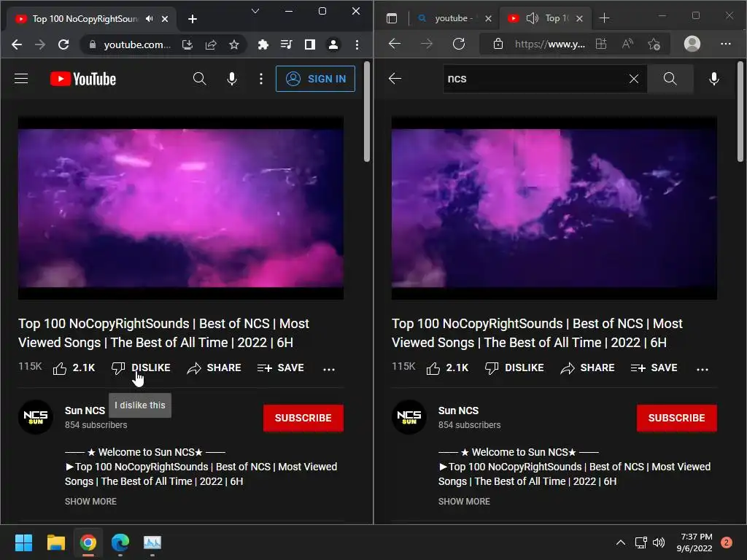This screenshot has width=747, height=560.
Task: Click install app icon in Chrome address bar
Action: [x=187, y=44]
